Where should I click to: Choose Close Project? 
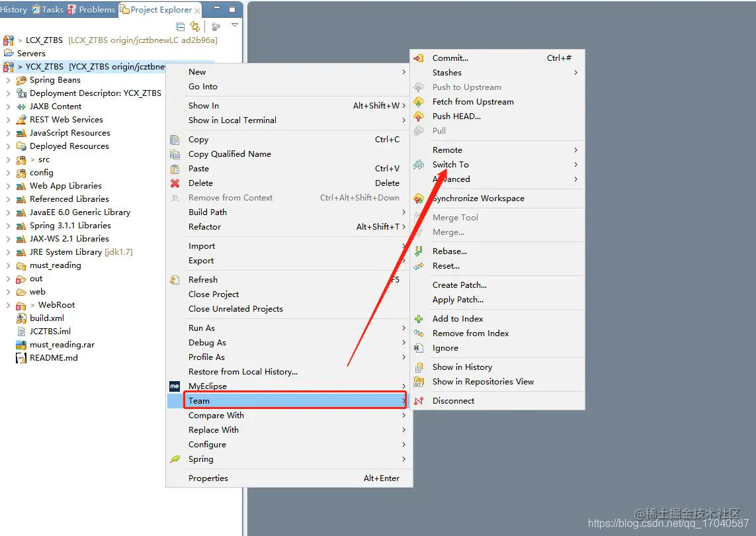coord(288,294)
